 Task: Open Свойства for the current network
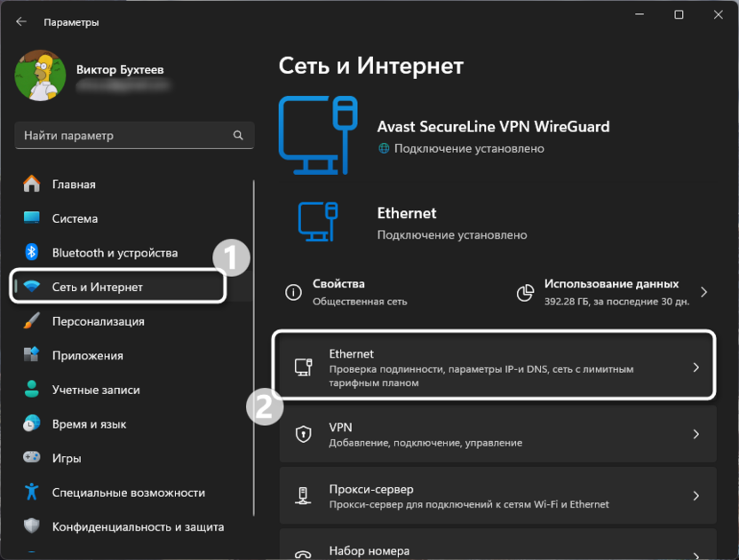[x=338, y=291]
